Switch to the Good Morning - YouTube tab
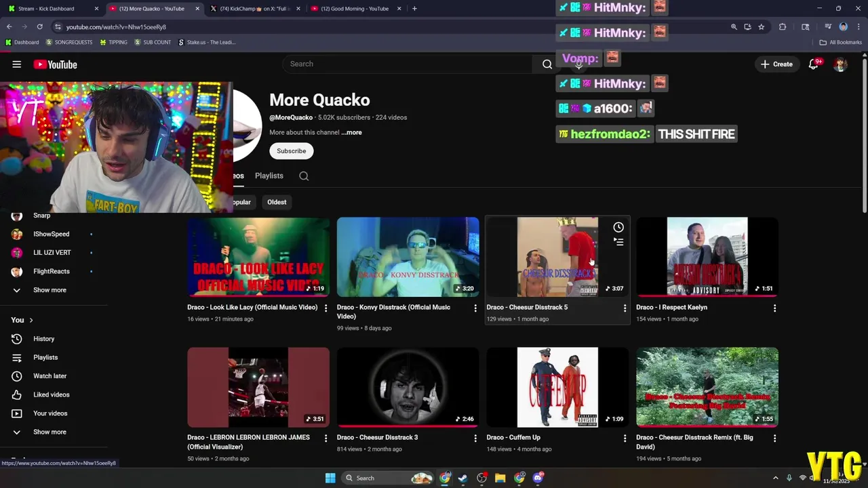 [356, 9]
